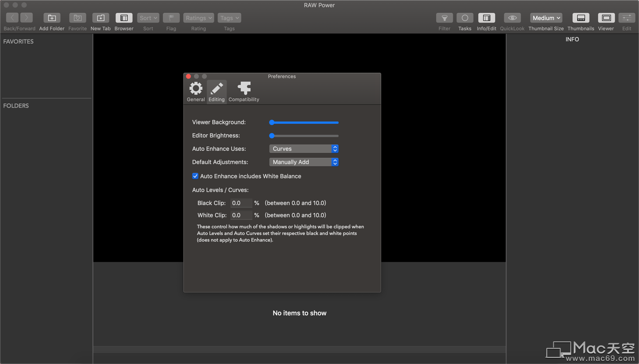Viewport: 639px width, 364px height.
Task: Click the Black Clip input field
Action: [x=241, y=203]
